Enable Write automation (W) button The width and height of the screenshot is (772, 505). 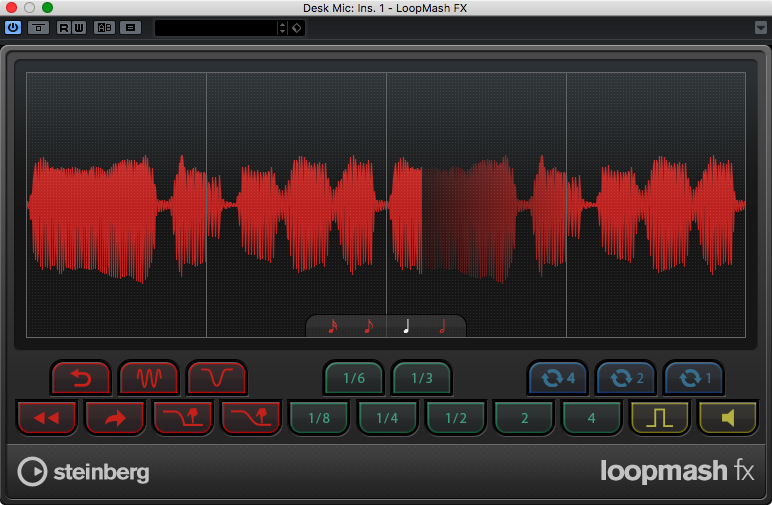(79, 28)
